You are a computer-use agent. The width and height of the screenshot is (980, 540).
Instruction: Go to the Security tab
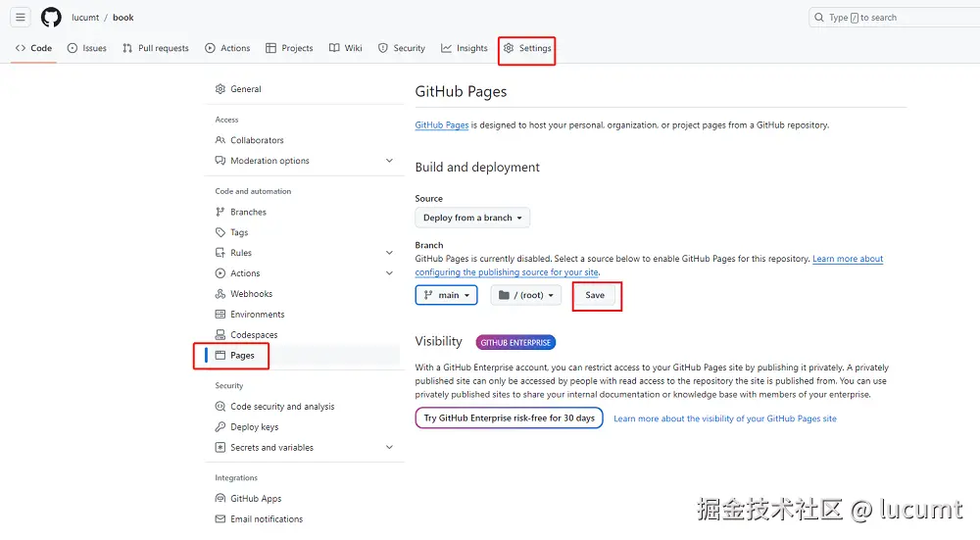(x=402, y=48)
